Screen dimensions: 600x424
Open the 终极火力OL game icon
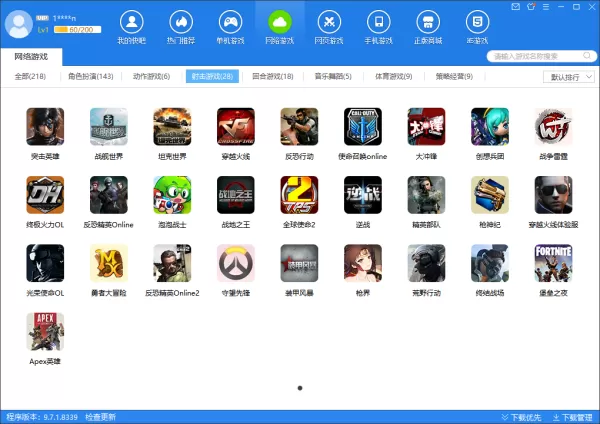[45, 195]
